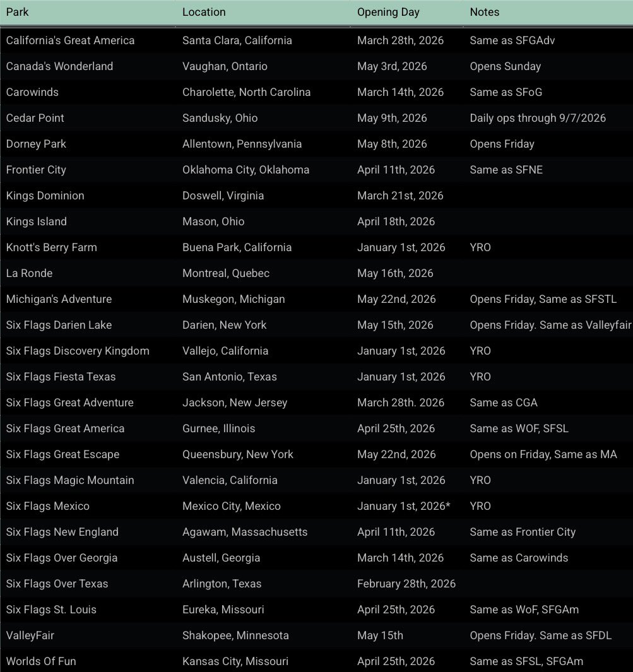Click Charolette, North Carolina location
This screenshot has height=672, width=633.
pos(246,92)
